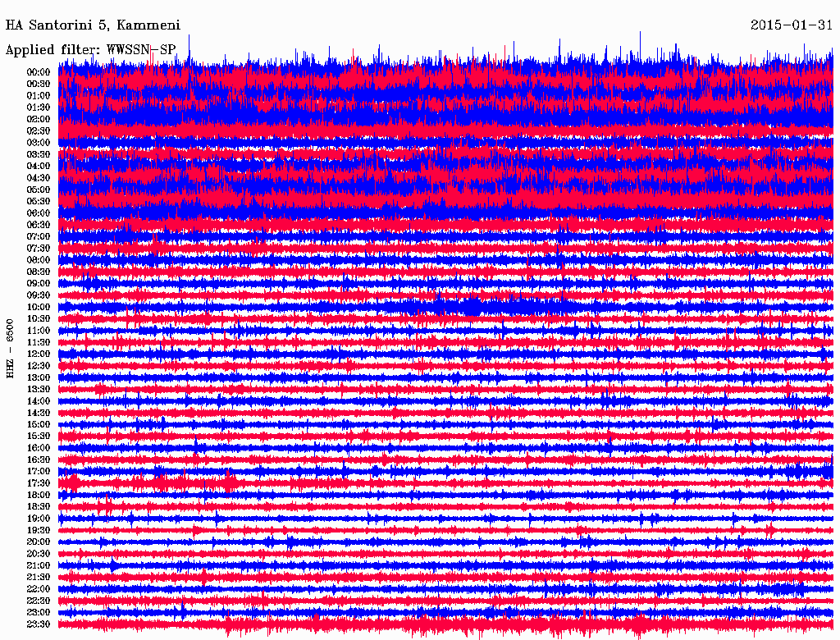Select the 02:30 time row label
This screenshot has height=640, width=840.
click(39, 130)
